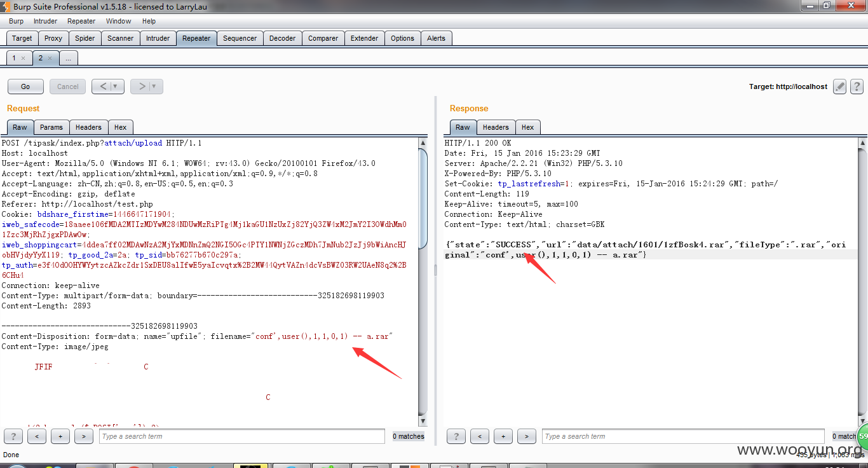Close Repeater request tab 2
This screenshot has height=468, width=868.
coord(50,58)
